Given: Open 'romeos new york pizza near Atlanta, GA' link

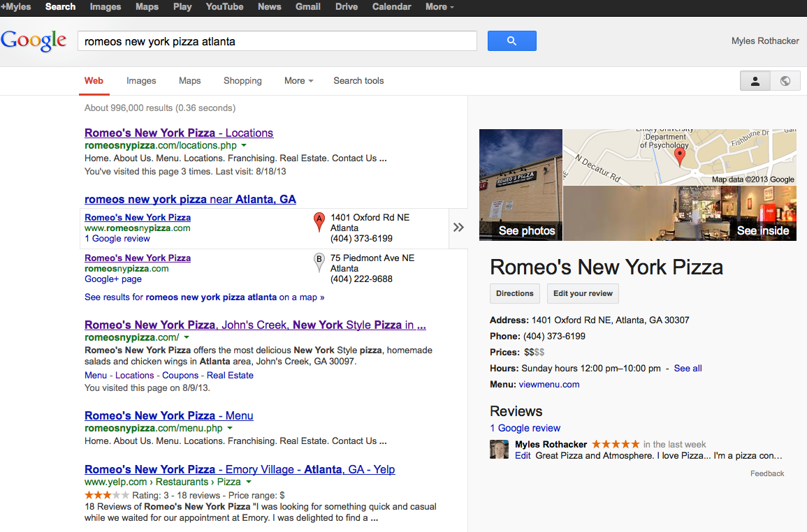Looking at the screenshot, I should click(x=190, y=199).
